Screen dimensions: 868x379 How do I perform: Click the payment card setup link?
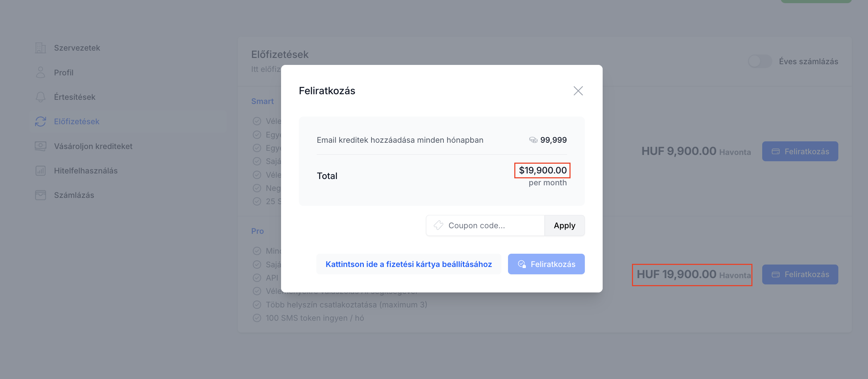point(409,264)
